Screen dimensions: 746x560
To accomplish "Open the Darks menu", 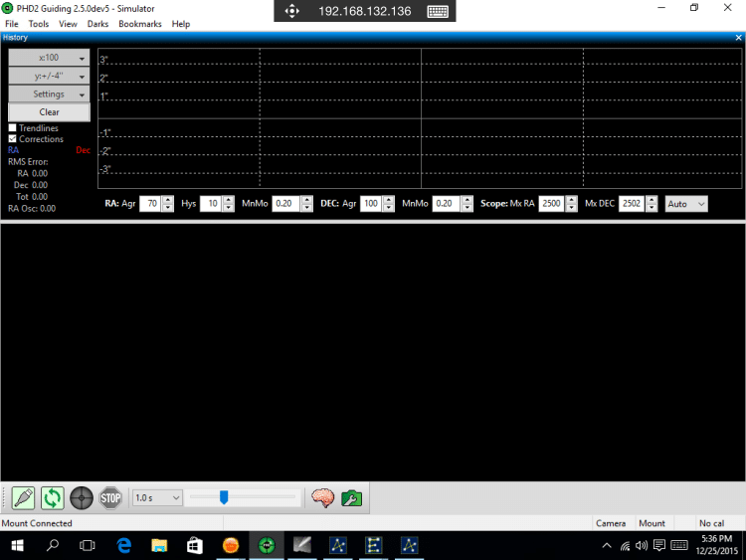I will (x=97, y=24).
